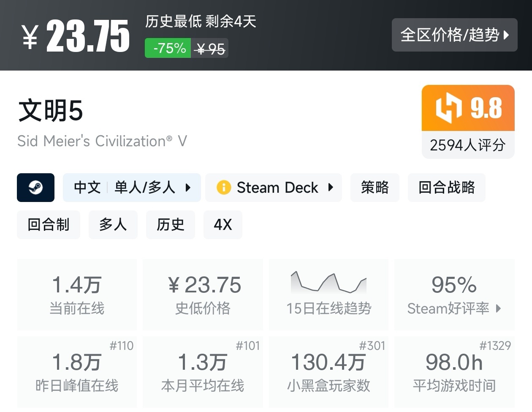Click the 2594人评分 link

pos(467,145)
